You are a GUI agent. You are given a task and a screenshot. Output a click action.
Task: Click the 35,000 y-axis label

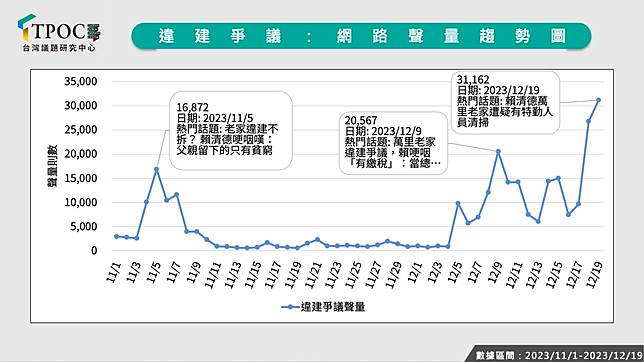81,81
